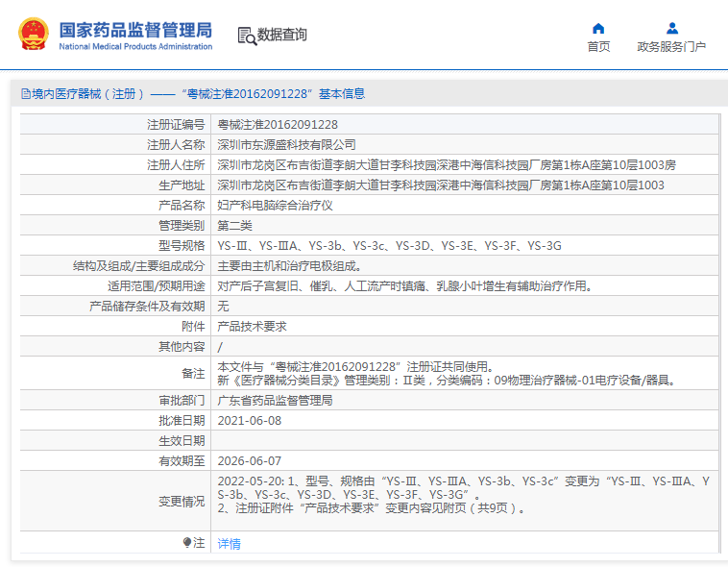Click registrant name 深圳市东源盛科技有限公司
728x567 pixels.
click(x=286, y=145)
